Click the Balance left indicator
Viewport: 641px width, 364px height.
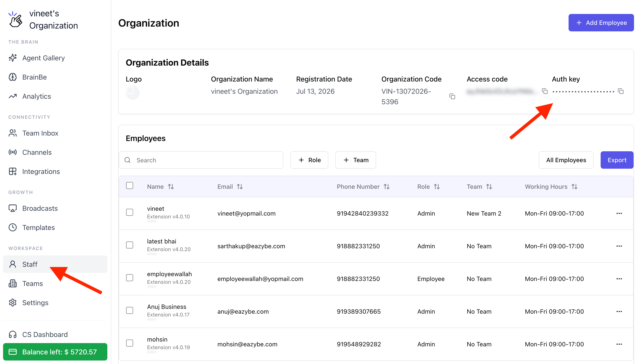55,352
